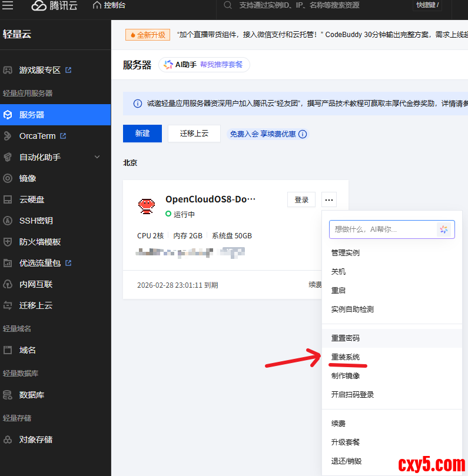Expand the 自动化助手 chevron
The height and width of the screenshot is (476, 468).
click(x=97, y=157)
